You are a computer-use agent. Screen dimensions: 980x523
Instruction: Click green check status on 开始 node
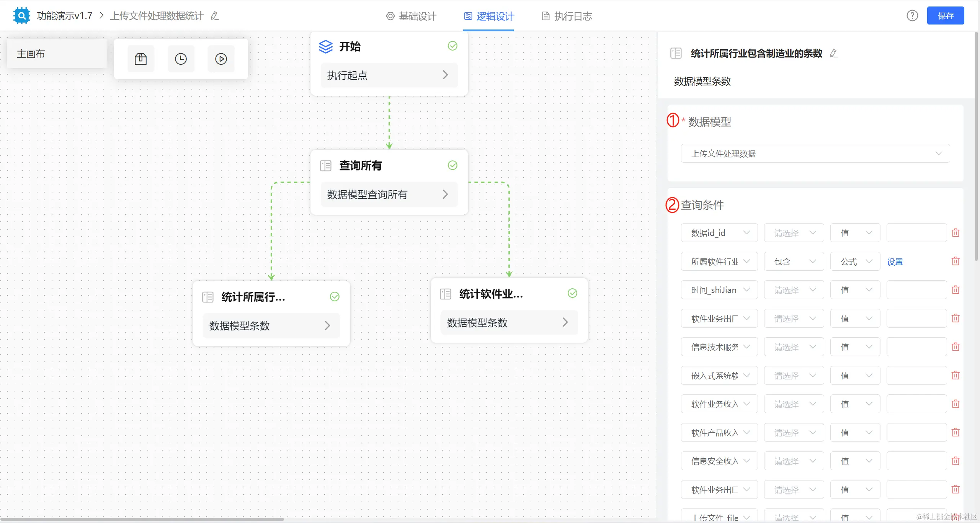tap(452, 46)
